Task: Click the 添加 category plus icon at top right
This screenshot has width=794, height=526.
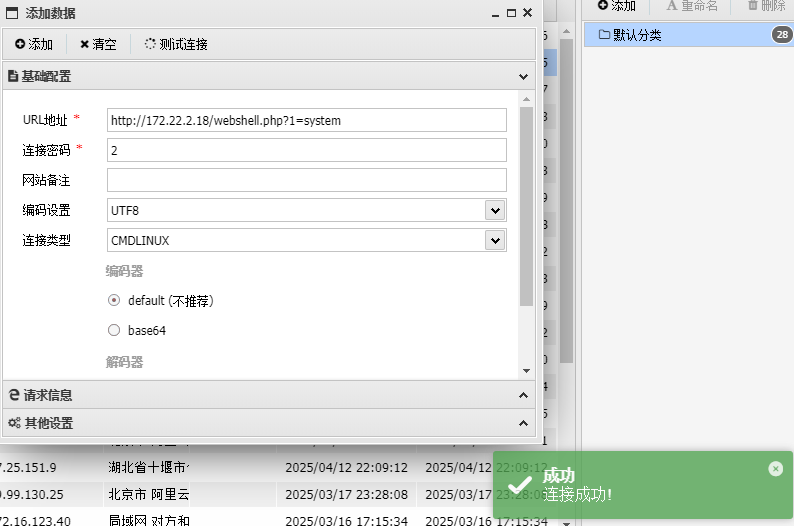Action: point(603,6)
